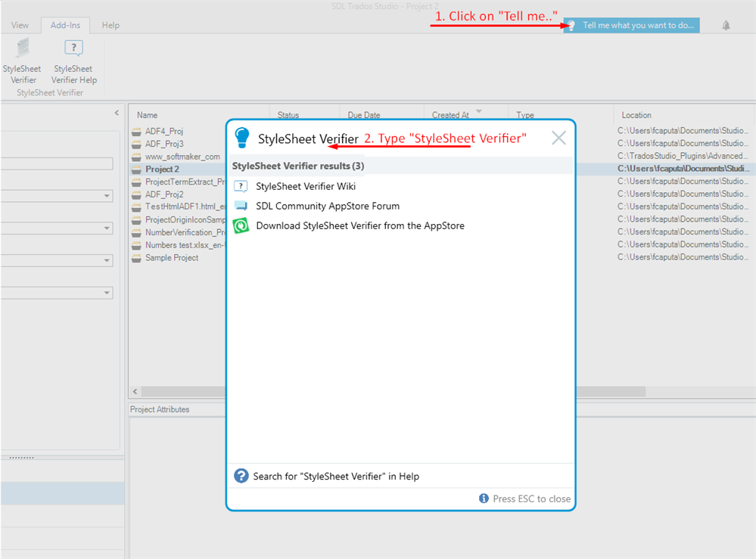
Task: Click the green AppStore download icon
Action: (241, 225)
